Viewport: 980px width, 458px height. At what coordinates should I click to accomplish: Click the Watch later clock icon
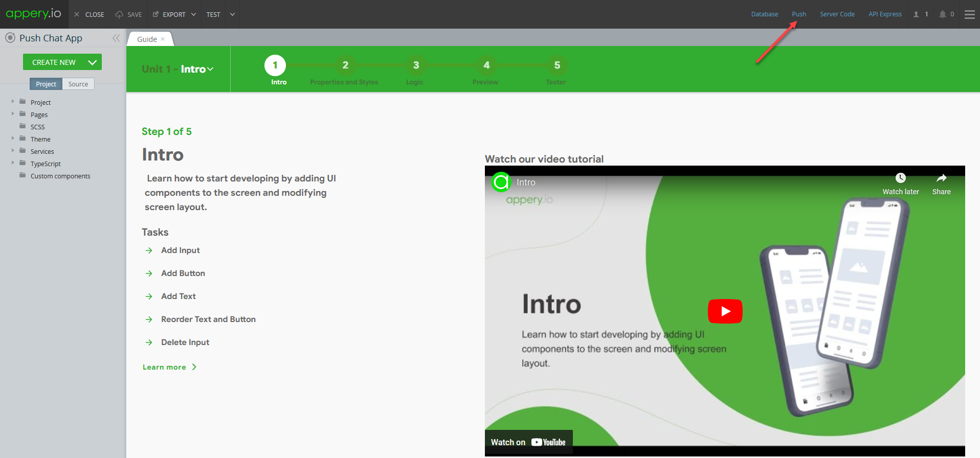pos(901,178)
